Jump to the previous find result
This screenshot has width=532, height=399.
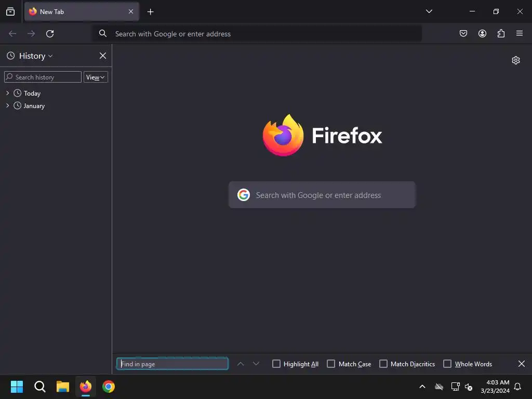pos(240,364)
